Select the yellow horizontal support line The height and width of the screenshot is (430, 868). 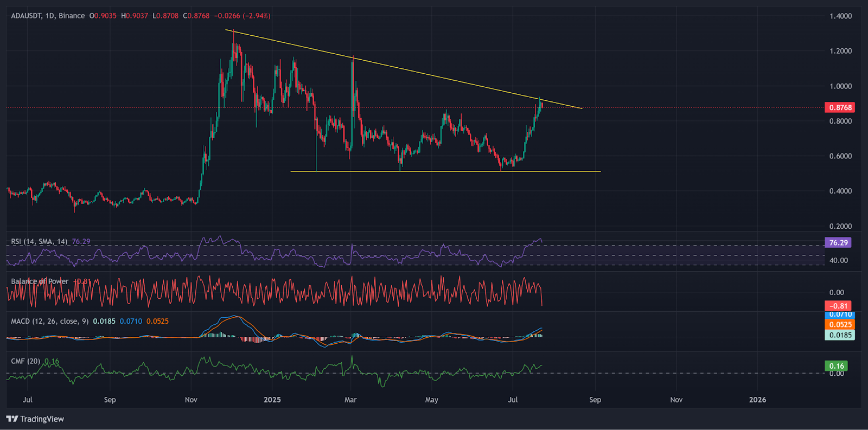pos(446,171)
